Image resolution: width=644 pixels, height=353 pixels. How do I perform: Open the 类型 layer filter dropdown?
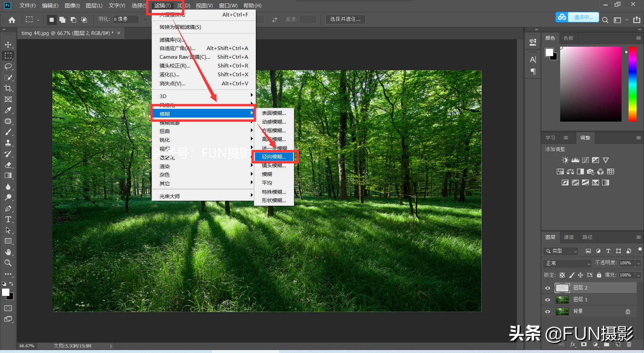(560, 251)
